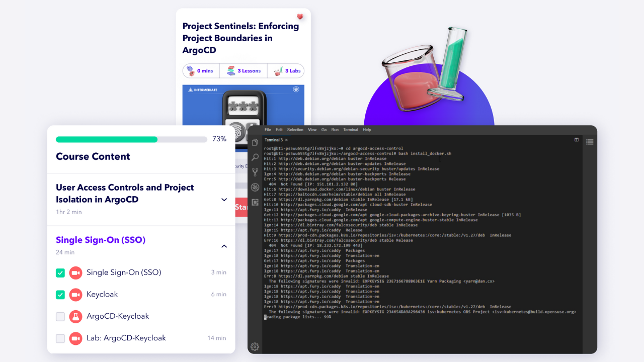Open the Edit menu in the IDE

[279, 130]
